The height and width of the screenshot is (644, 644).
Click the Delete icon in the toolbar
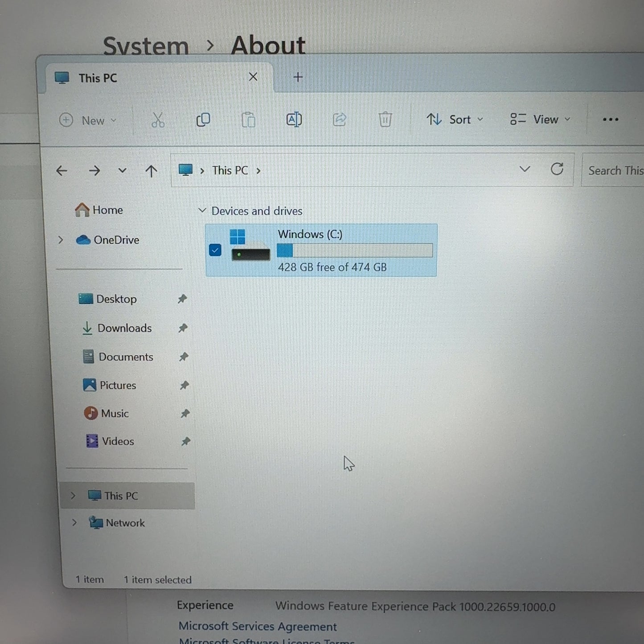coord(385,119)
